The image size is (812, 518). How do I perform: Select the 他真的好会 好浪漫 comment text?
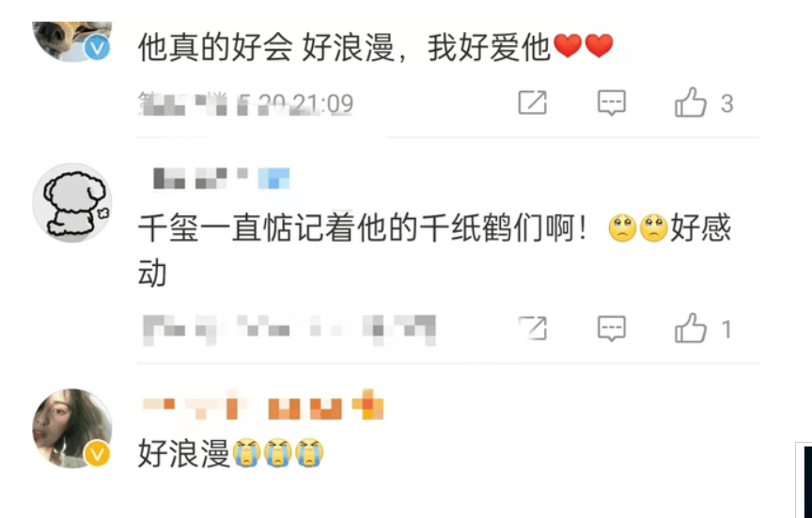click(x=376, y=47)
